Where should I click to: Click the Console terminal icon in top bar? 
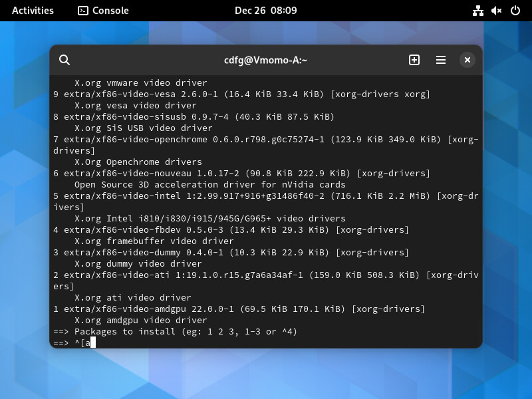(83, 11)
